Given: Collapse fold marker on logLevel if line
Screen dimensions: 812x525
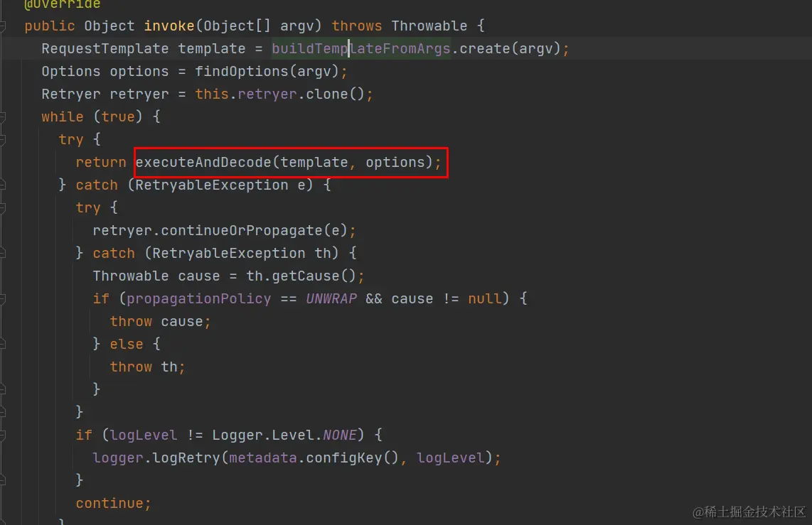Looking at the screenshot, I should pyautogui.click(x=2, y=435).
